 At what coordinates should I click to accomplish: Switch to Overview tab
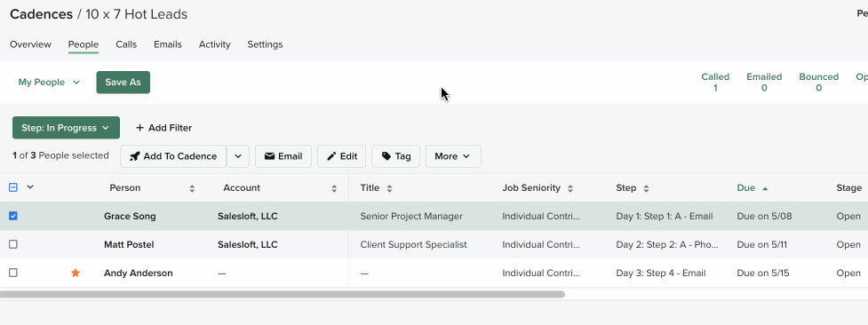(x=30, y=44)
